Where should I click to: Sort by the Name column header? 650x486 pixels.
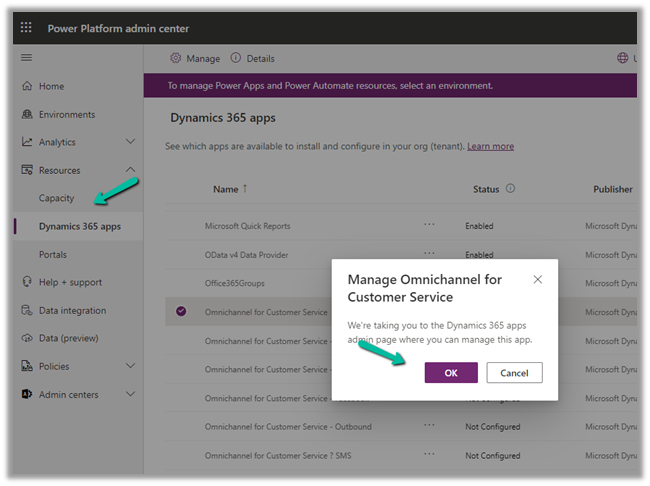click(226, 189)
